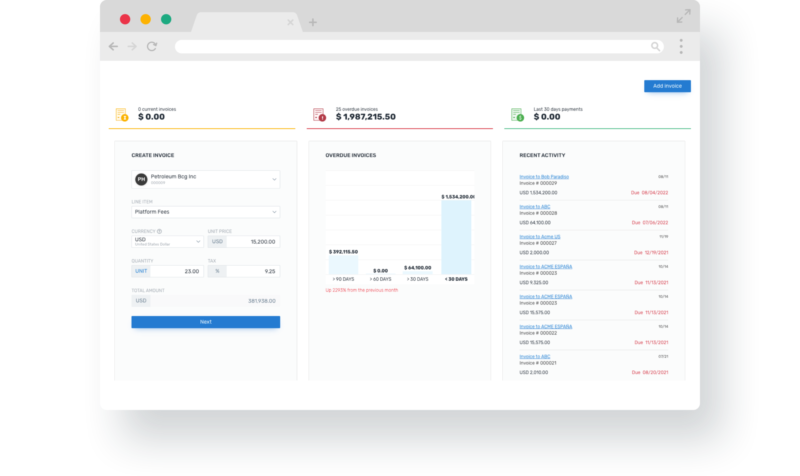Toggle the browser fullscreen expand icon
Screen dimensions: 800x476
pos(683,16)
